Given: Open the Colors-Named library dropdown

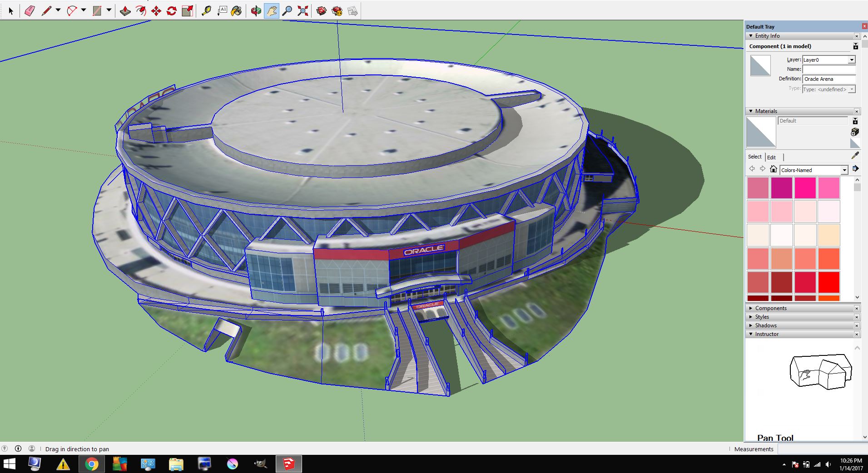Looking at the screenshot, I should (844, 170).
